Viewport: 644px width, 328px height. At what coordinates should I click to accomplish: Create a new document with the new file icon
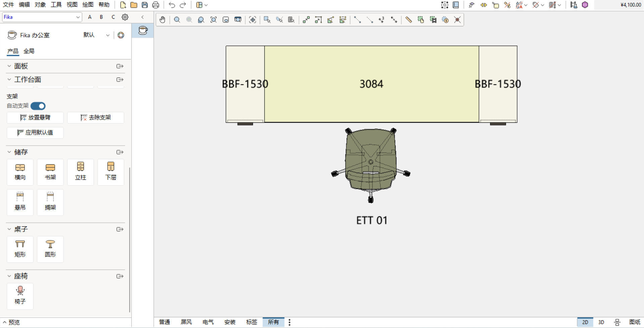click(x=123, y=5)
